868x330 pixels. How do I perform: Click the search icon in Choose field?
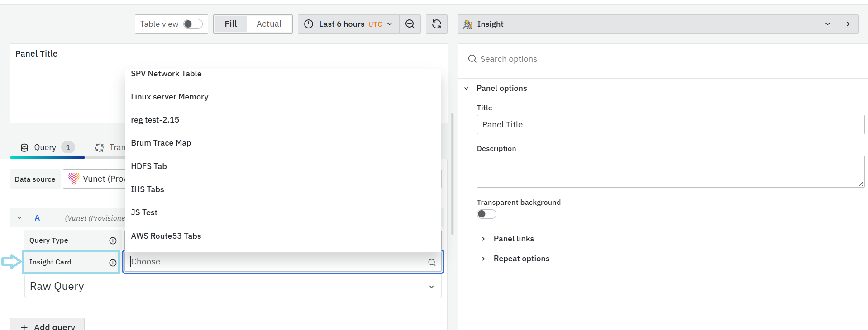(432, 262)
